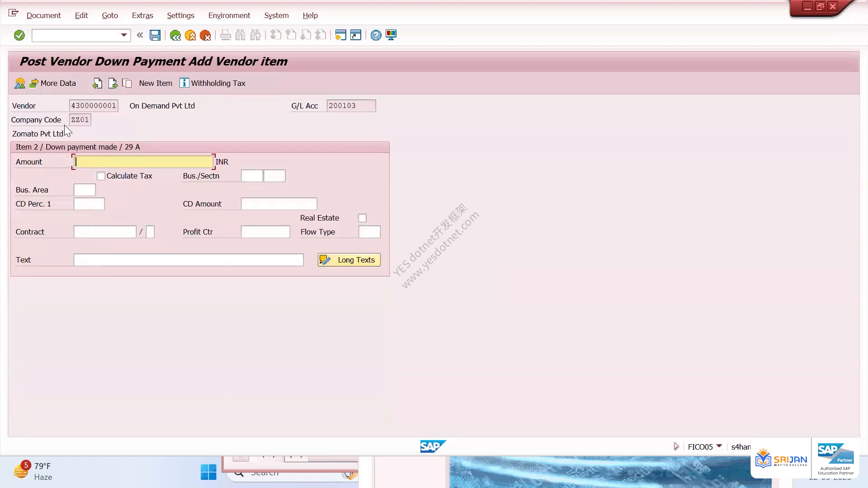Screen dimensions: 868x488
Task: Click the Customize Local Layout monitor icon
Action: pyautogui.click(x=391, y=35)
